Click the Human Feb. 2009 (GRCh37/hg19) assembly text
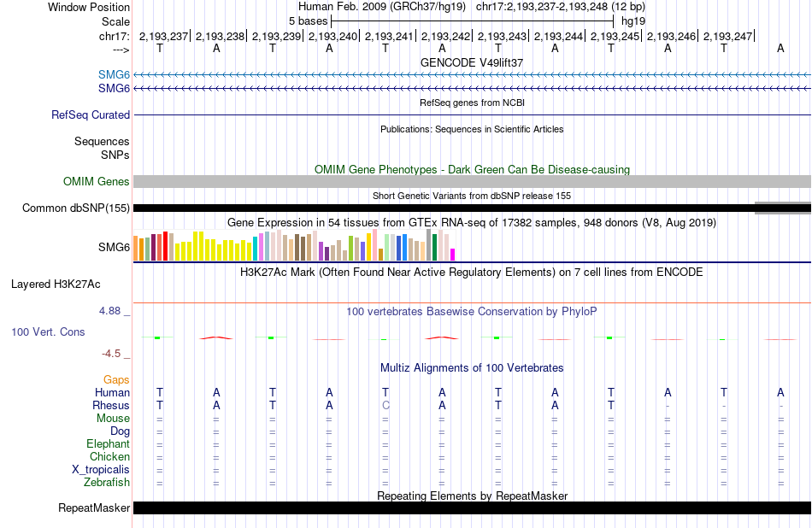812x528 pixels. [382, 7]
